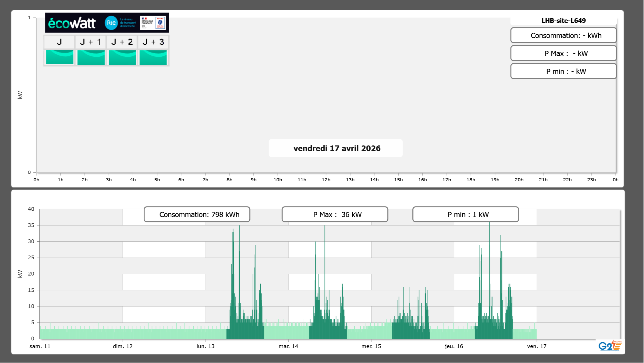Click the République Française emblem
The image size is (644, 363).
(147, 23)
